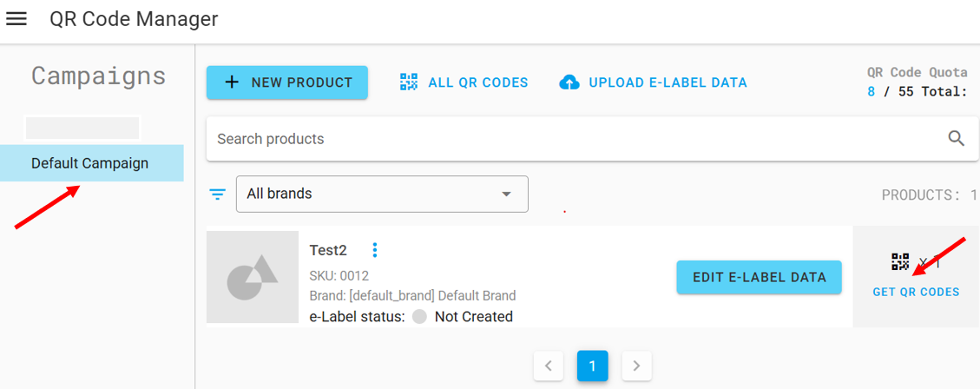Click the QR Code Manager title
980x389 pixels.
pyautogui.click(x=134, y=18)
